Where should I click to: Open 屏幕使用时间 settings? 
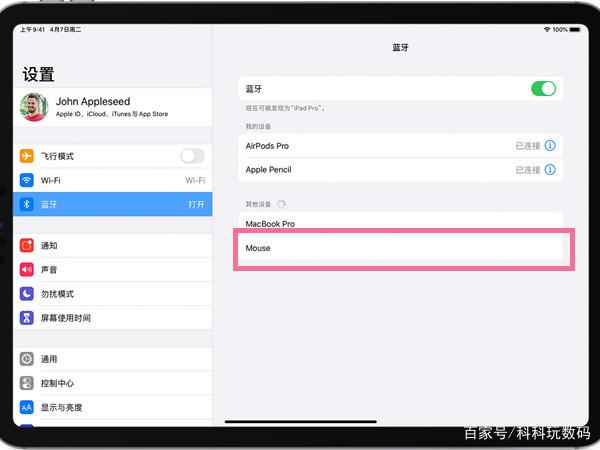click(x=112, y=318)
